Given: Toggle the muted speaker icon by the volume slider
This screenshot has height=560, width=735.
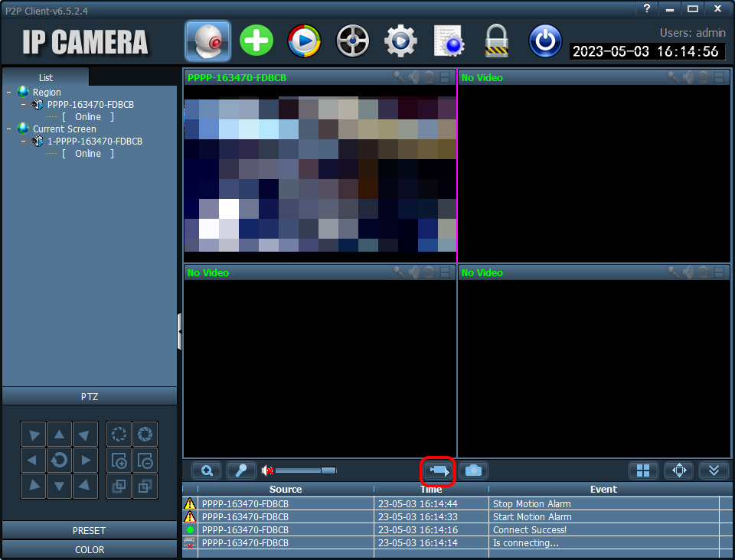Looking at the screenshot, I should tap(268, 470).
